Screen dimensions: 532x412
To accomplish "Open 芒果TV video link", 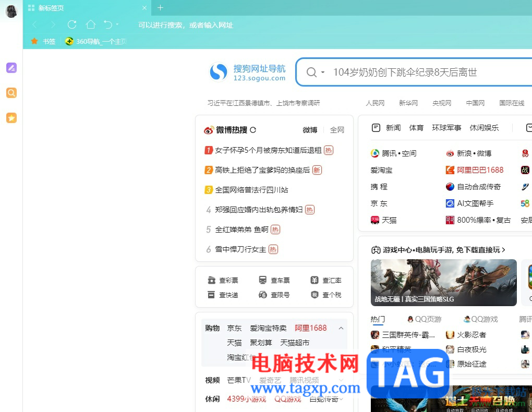I will point(239,380).
